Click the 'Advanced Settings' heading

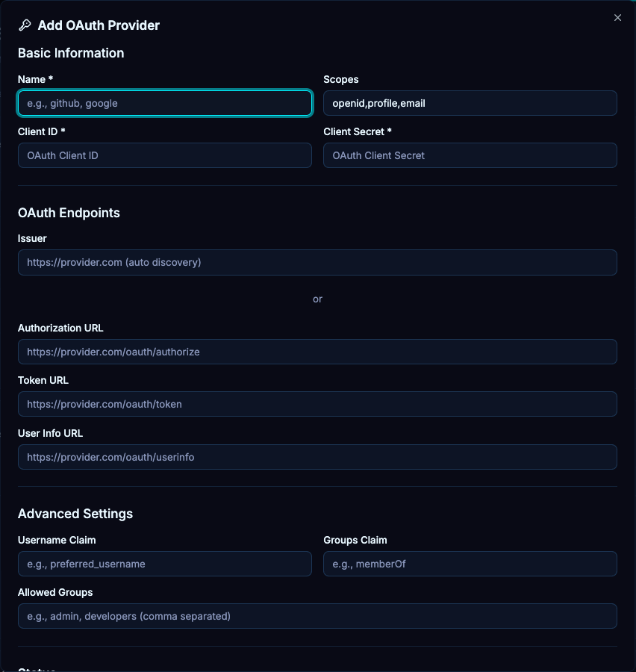point(75,514)
